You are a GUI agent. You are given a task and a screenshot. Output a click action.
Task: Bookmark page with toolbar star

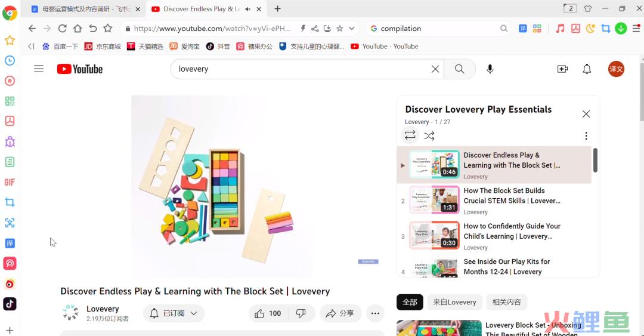pos(107,29)
